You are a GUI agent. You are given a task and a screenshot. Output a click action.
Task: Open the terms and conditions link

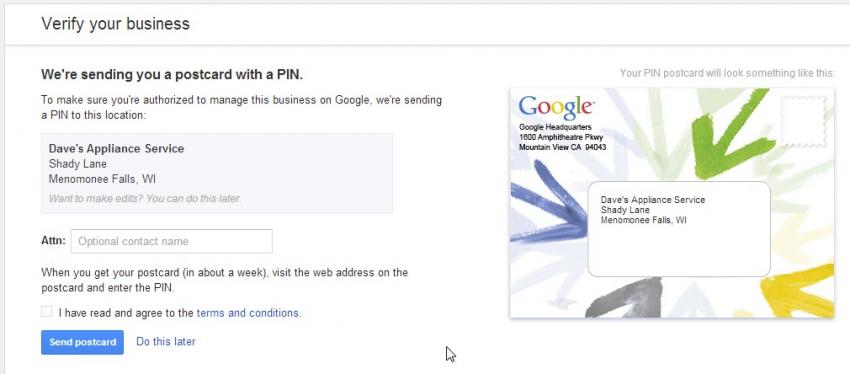(248, 313)
